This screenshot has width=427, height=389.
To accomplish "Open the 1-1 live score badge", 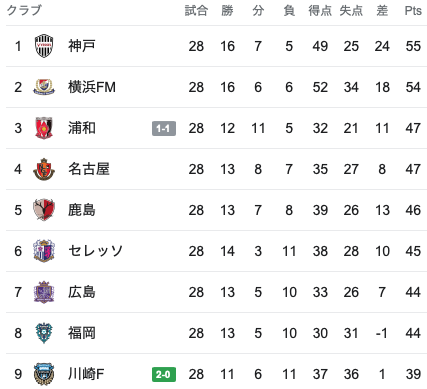I will click(x=164, y=128).
